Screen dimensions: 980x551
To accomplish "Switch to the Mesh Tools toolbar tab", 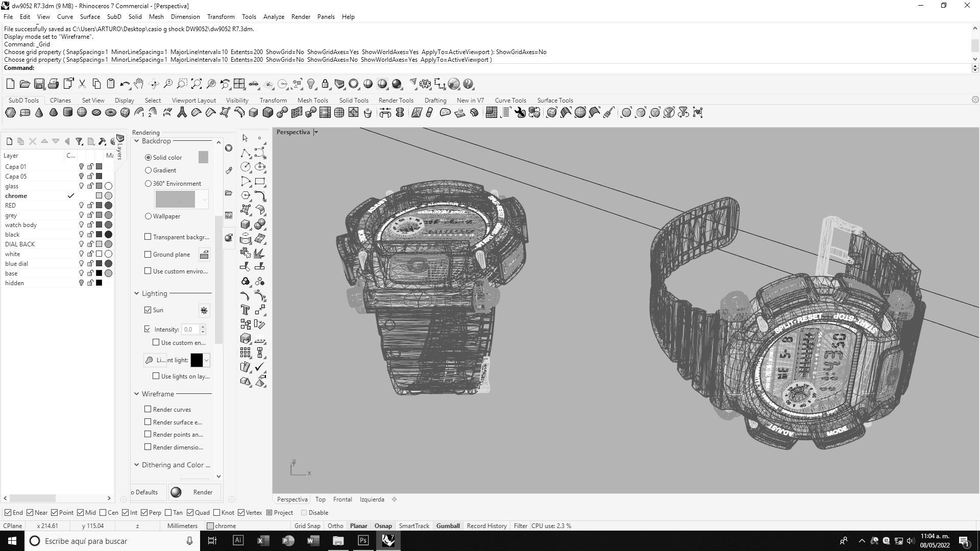I will click(313, 101).
